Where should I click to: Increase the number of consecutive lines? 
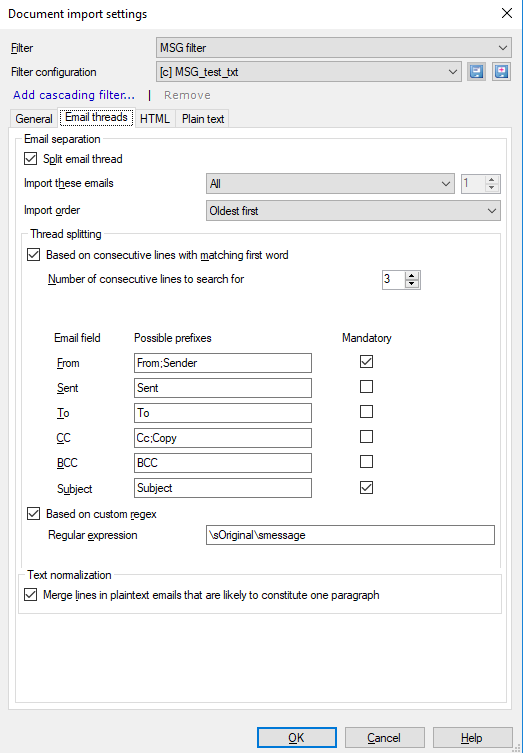tap(412, 275)
